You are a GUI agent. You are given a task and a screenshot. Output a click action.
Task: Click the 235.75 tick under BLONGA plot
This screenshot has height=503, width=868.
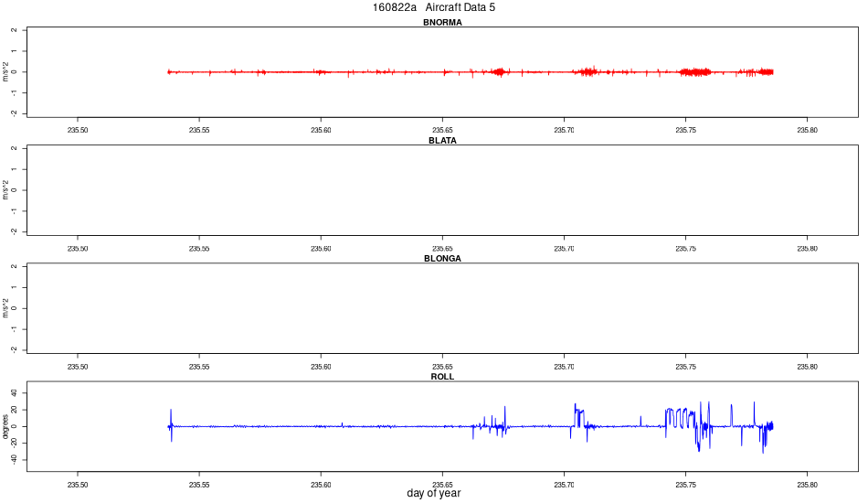click(685, 367)
